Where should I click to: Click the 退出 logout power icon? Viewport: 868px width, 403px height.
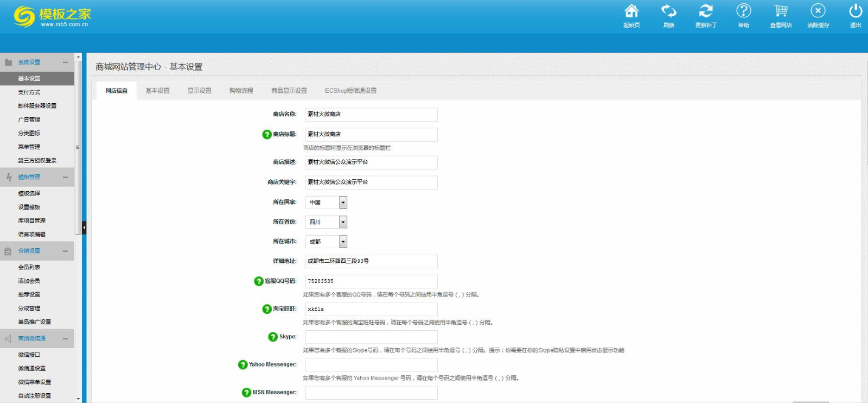pos(856,11)
